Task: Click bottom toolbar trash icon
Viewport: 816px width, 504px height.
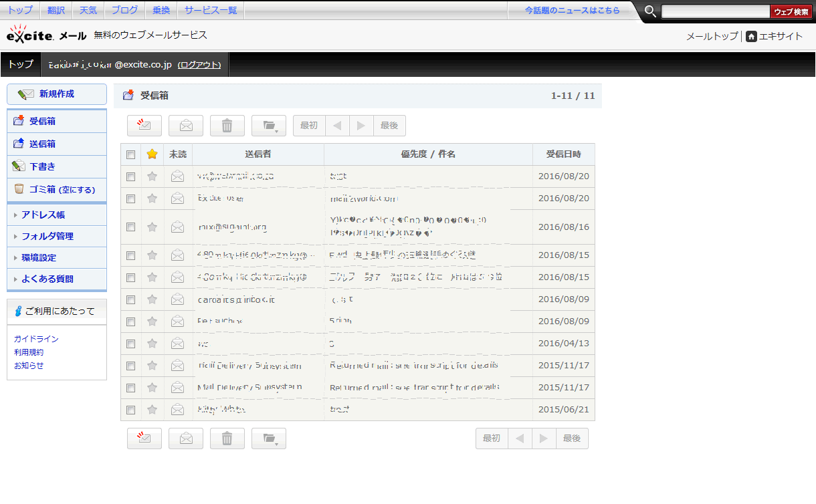Action: click(x=227, y=438)
